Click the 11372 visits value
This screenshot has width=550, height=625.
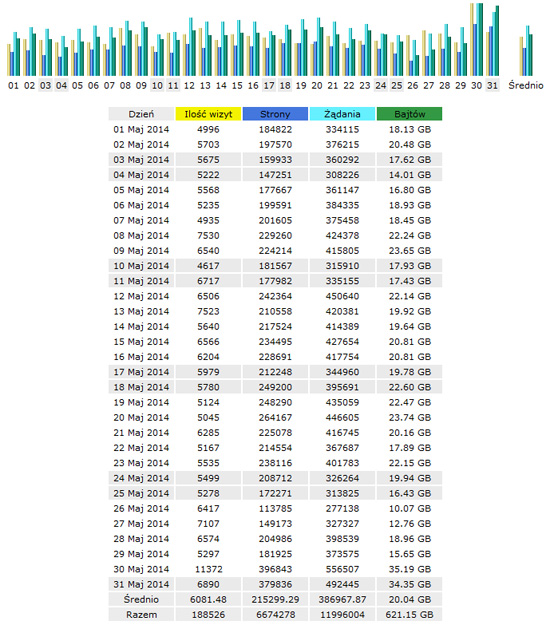point(208,569)
